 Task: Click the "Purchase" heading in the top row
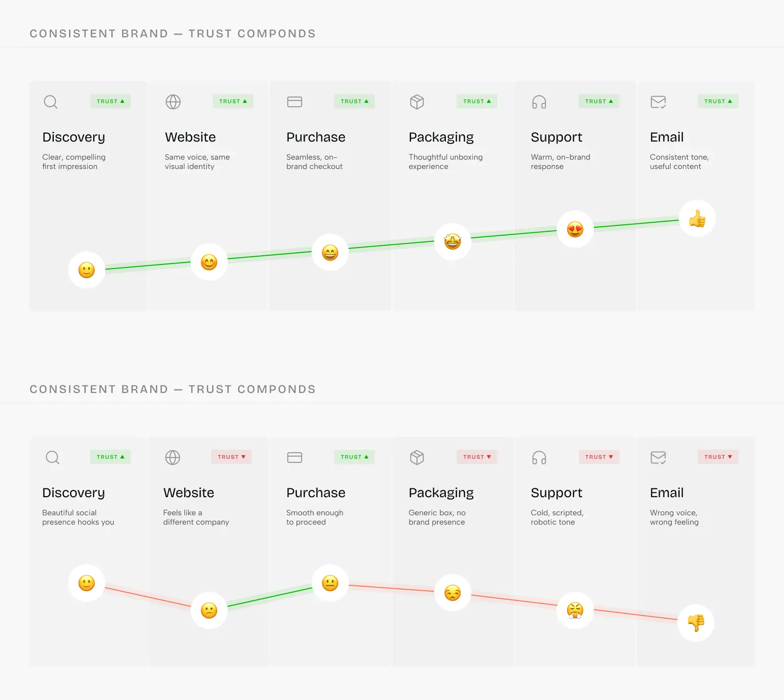316,137
